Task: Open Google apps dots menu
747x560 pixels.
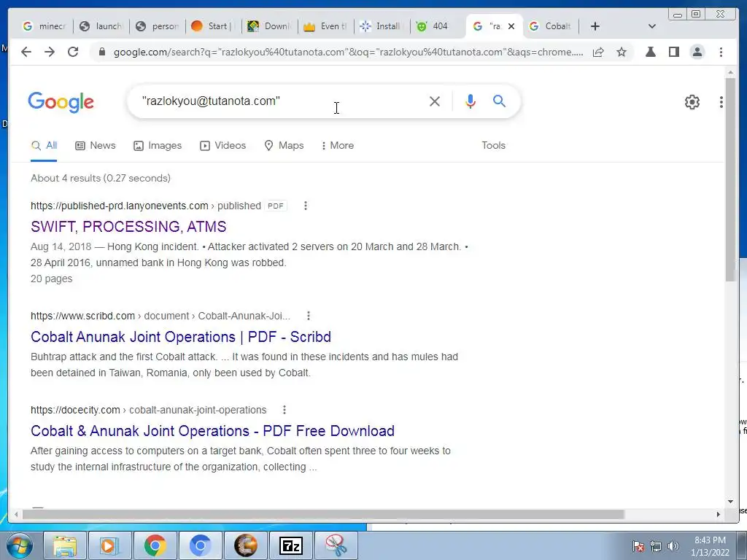Action: pos(721,102)
